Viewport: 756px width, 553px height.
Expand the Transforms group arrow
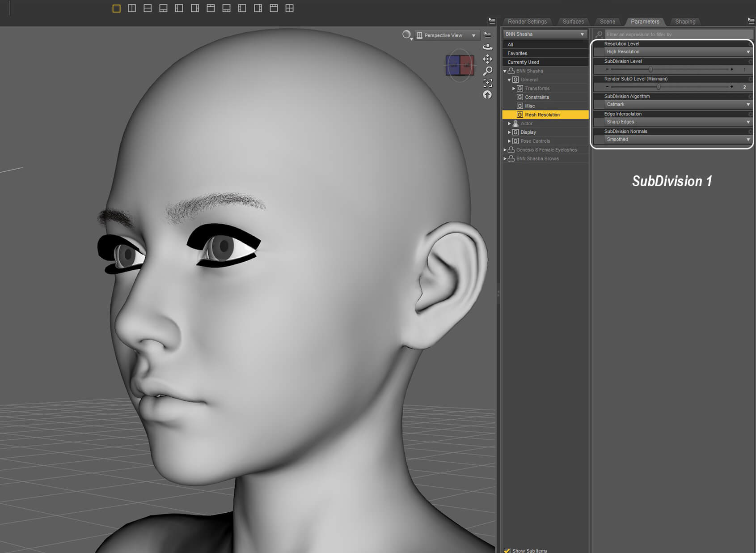(514, 89)
